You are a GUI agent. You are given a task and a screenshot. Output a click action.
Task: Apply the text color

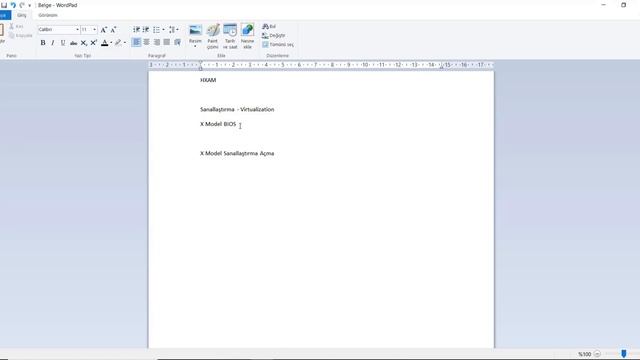tap(104, 42)
